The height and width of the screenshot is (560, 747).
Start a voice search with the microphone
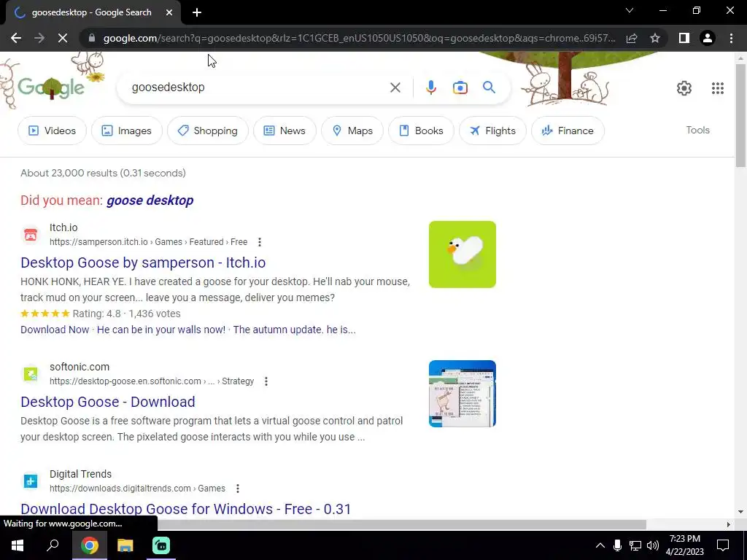[x=430, y=87]
